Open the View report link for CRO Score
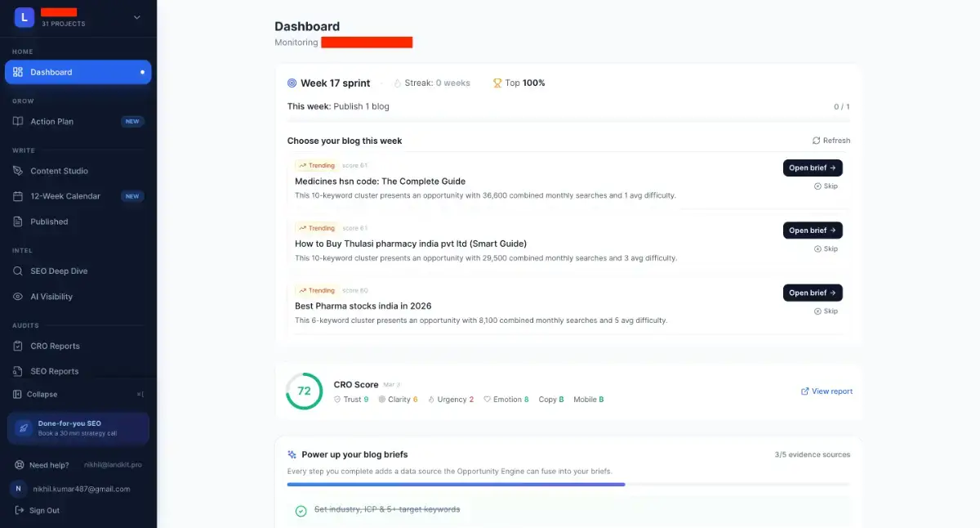980x528 pixels. click(x=826, y=392)
